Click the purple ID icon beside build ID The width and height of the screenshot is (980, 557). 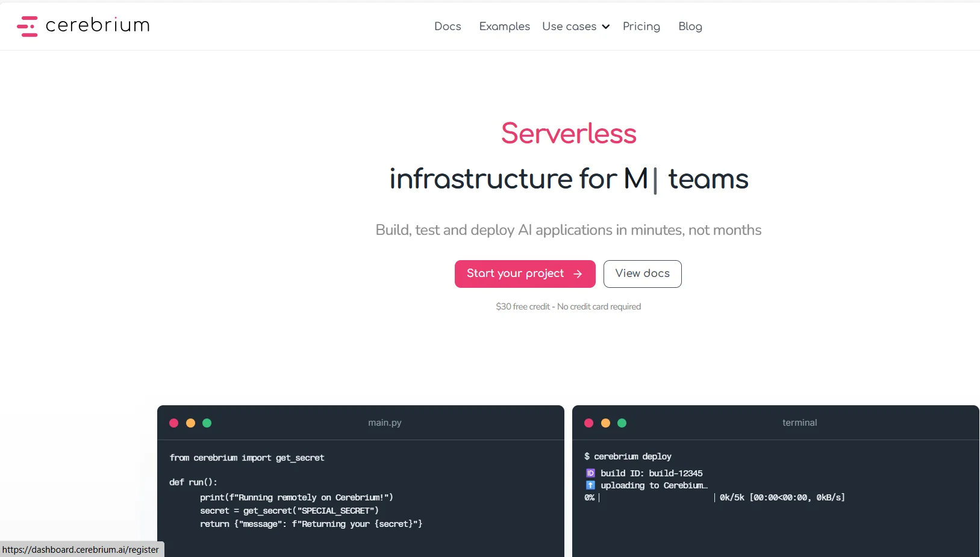tap(590, 473)
